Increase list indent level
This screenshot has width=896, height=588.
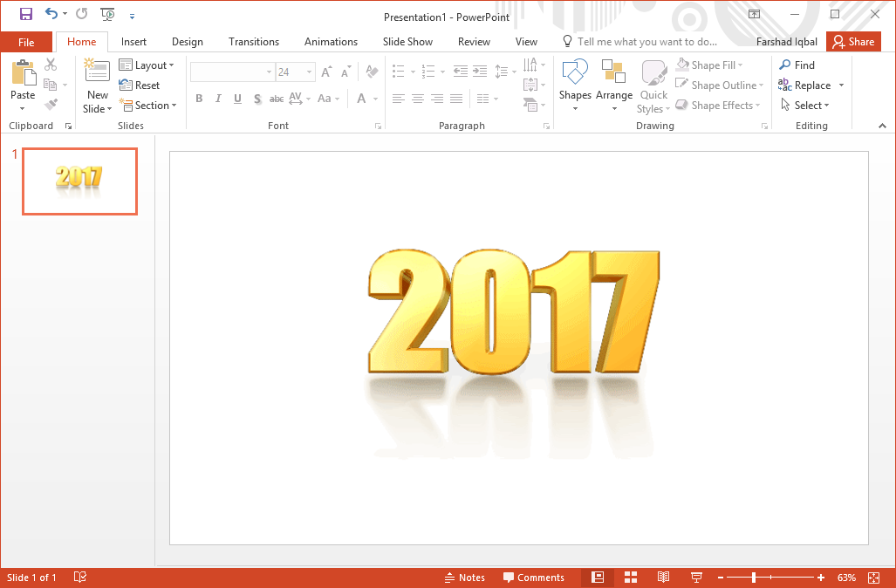pyautogui.click(x=480, y=72)
